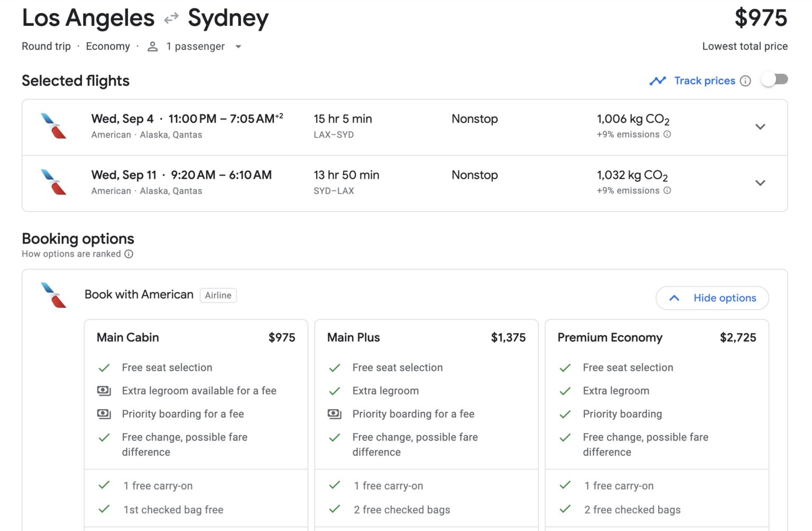Click the Track prices link

pyautogui.click(x=705, y=80)
